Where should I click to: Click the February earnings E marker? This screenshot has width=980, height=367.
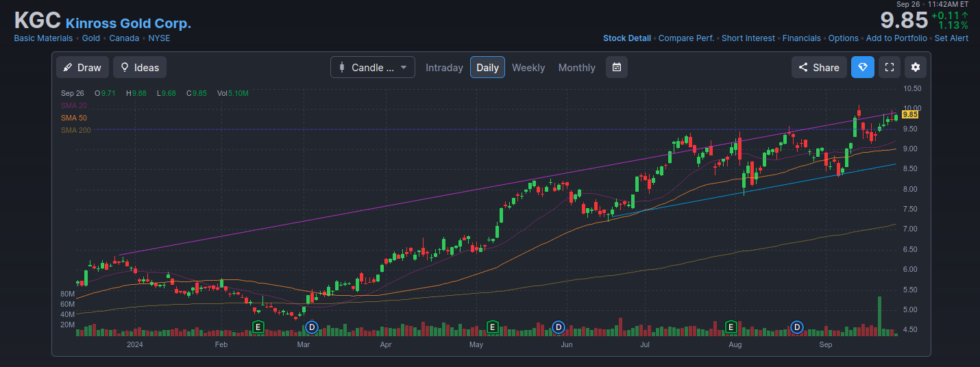click(258, 327)
